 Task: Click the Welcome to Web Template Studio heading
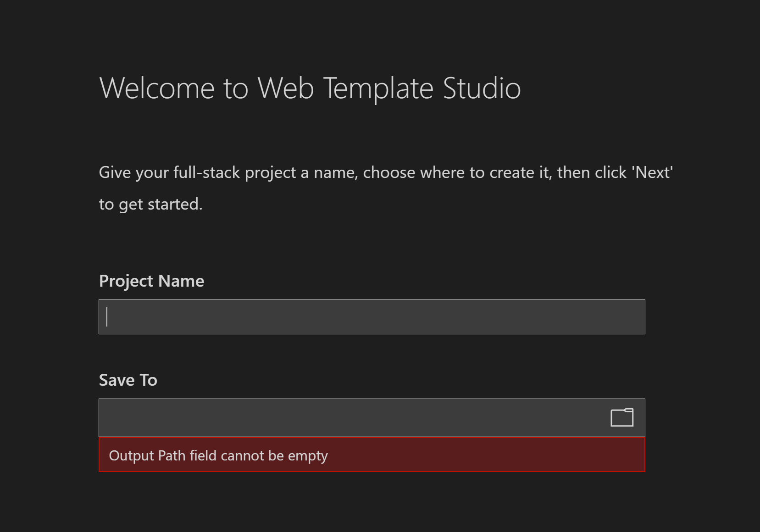coord(310,88)
